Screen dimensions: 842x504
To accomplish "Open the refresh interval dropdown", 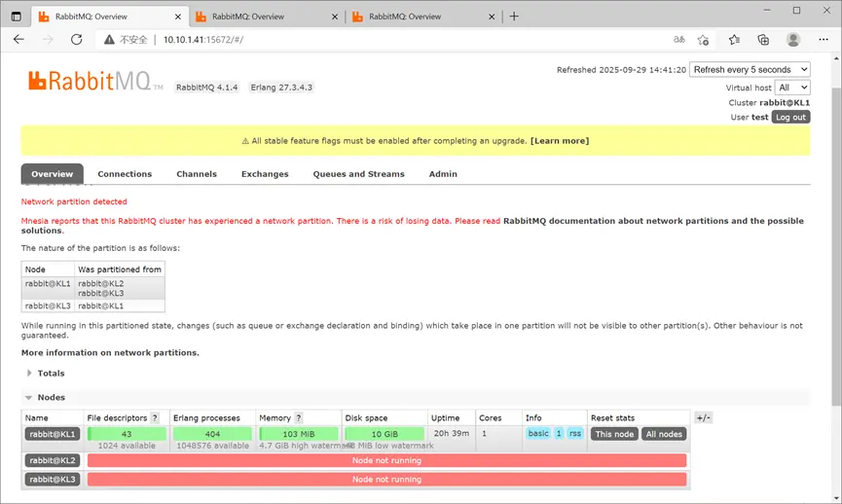I will click(750, 70).
